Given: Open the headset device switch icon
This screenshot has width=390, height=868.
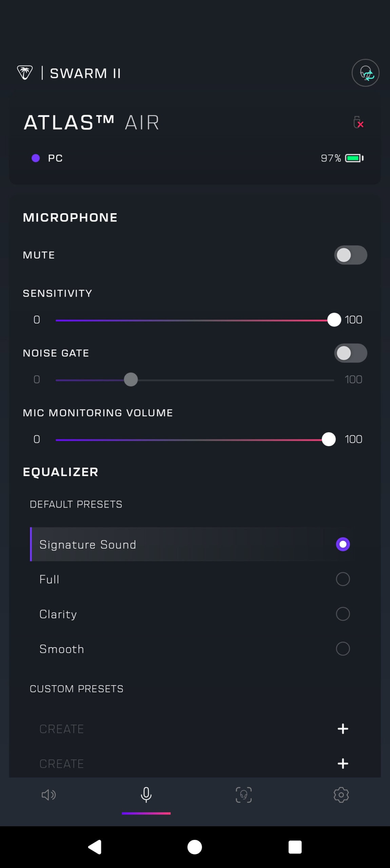Looking at the screenshot, I should [x=365, y=73].
